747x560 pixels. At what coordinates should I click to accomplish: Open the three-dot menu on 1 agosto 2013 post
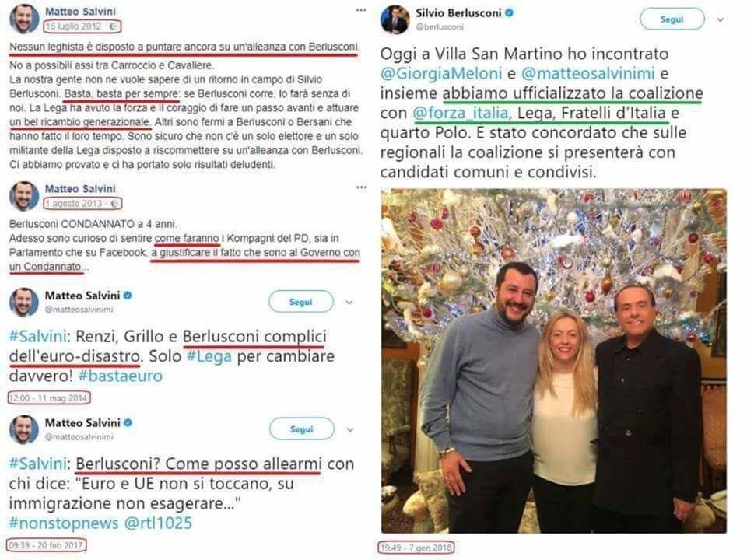click(x=361, y=187)
